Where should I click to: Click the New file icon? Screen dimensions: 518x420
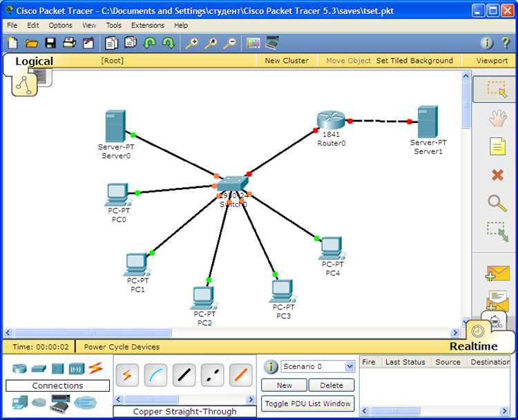[12, 43]
